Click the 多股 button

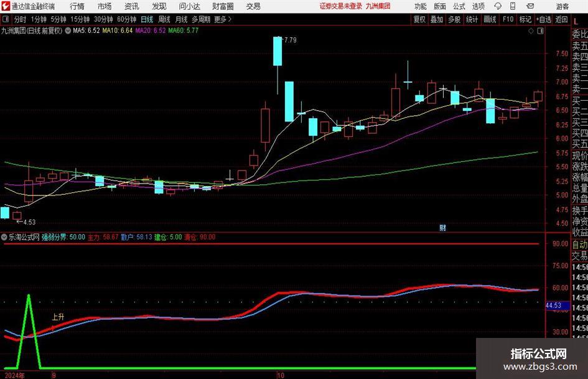(x=454, y=19)
